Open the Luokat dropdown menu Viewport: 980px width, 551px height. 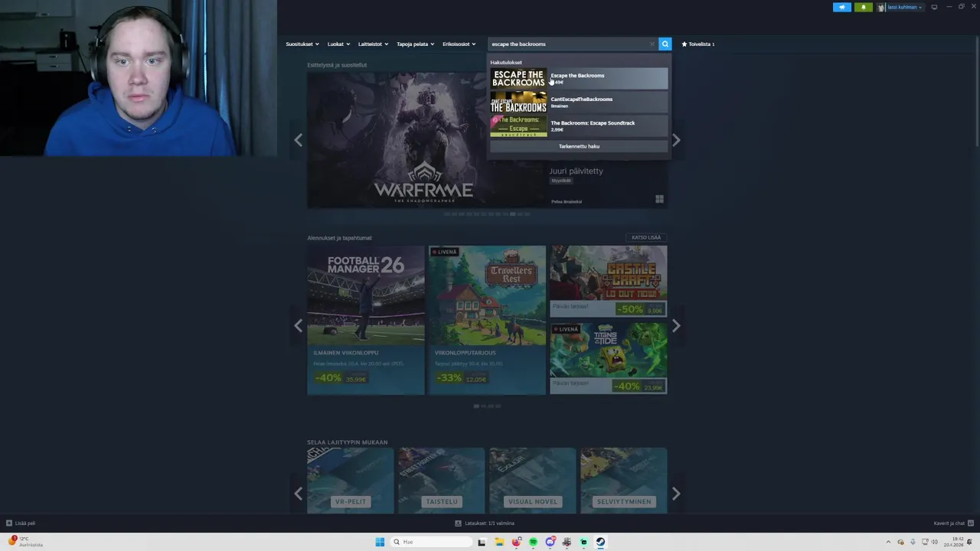pos(338,44)
